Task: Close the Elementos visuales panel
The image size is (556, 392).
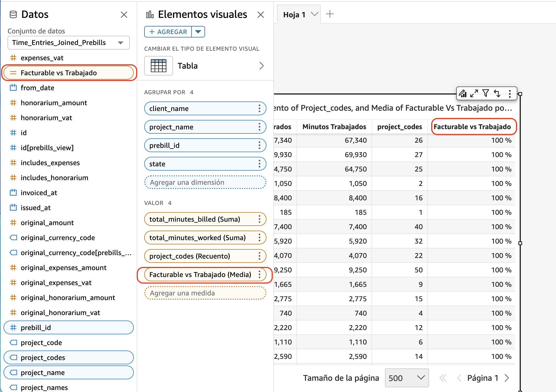Action: point(261,15)
